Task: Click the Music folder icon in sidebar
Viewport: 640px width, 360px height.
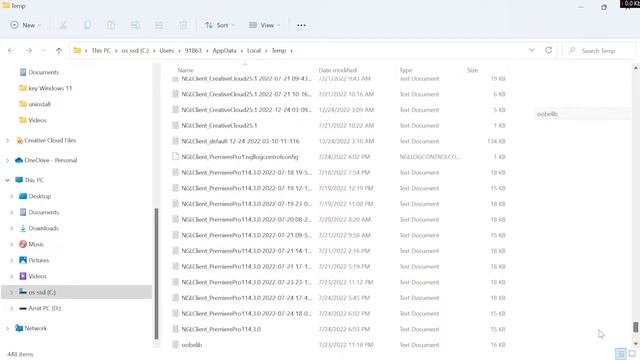Action: pyautogui.click(x=23, y=244)
